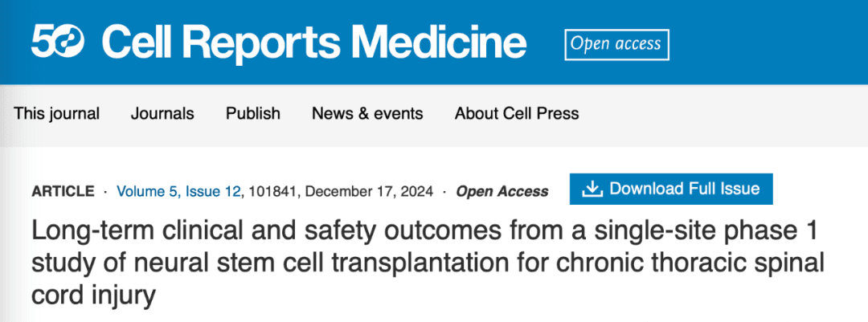Open the Publish menu
The image size is (868, 322).
pos(253,113)
